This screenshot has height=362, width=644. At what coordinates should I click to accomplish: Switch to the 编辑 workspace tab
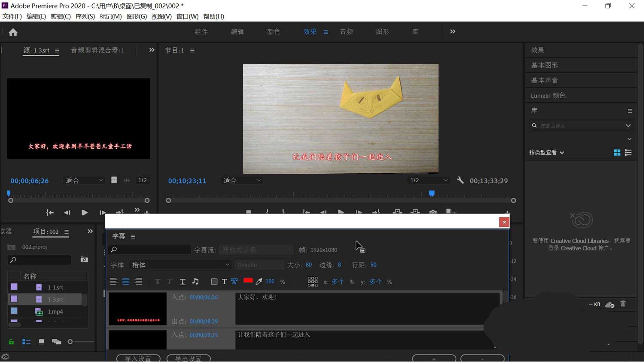tap(237, 32)
